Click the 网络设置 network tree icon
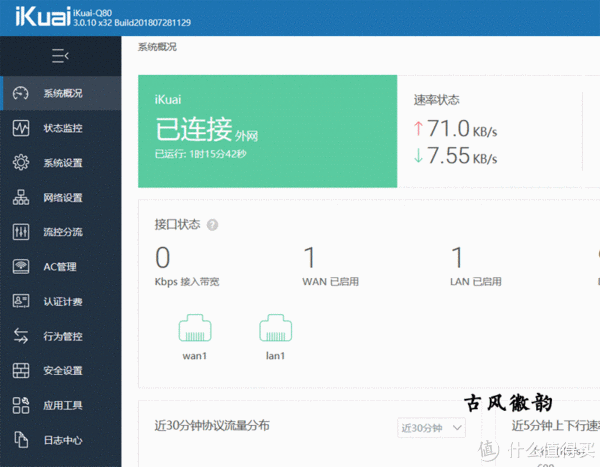Screen dimensions: 600x467 (21, 197)
